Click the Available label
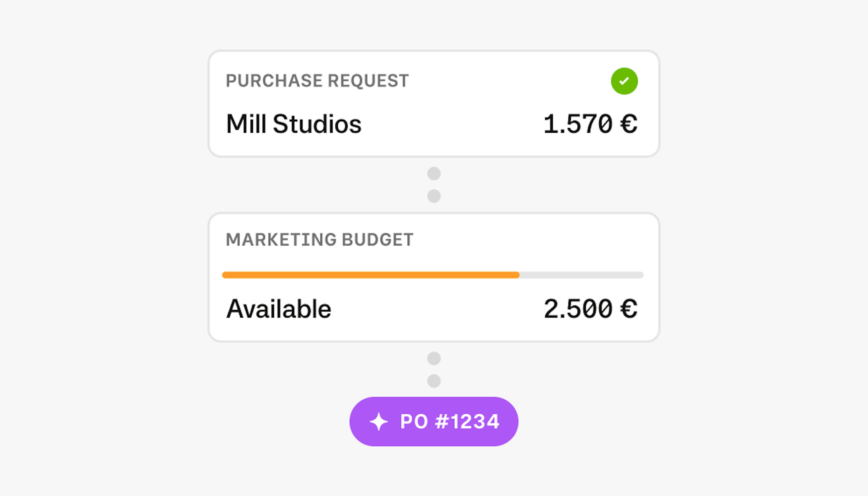 pos(278,309)
